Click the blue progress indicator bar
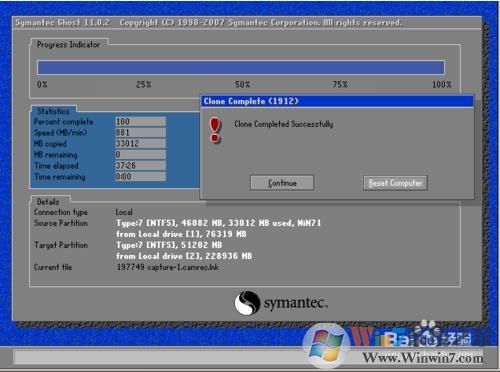 241,67
